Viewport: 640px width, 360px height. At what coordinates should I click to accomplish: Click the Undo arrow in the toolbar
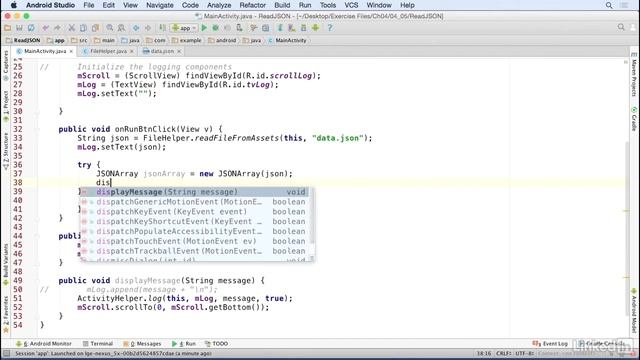click(x=45, y=28)
